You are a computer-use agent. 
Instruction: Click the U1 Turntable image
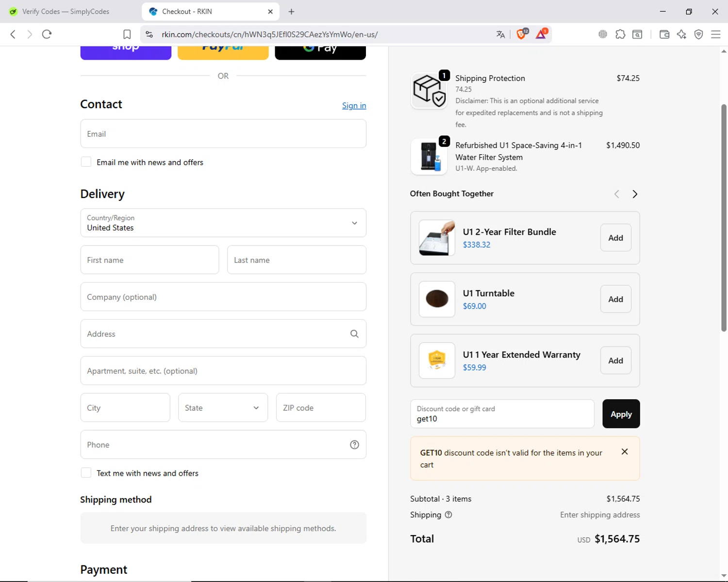(437, 299)
